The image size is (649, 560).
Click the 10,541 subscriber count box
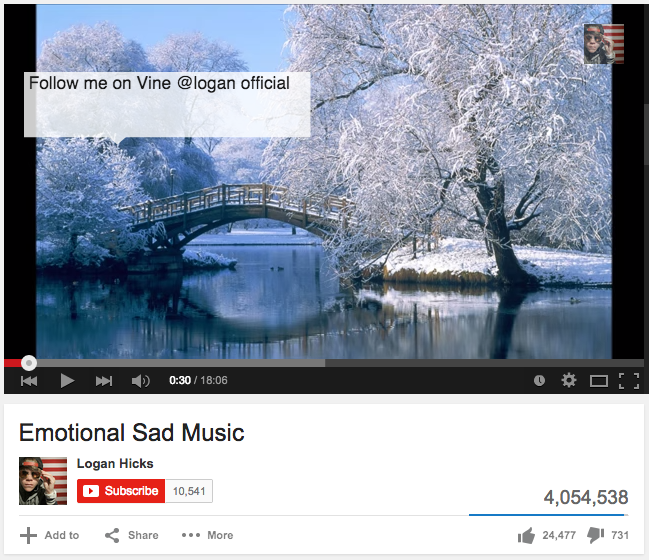tap(189, 491)
